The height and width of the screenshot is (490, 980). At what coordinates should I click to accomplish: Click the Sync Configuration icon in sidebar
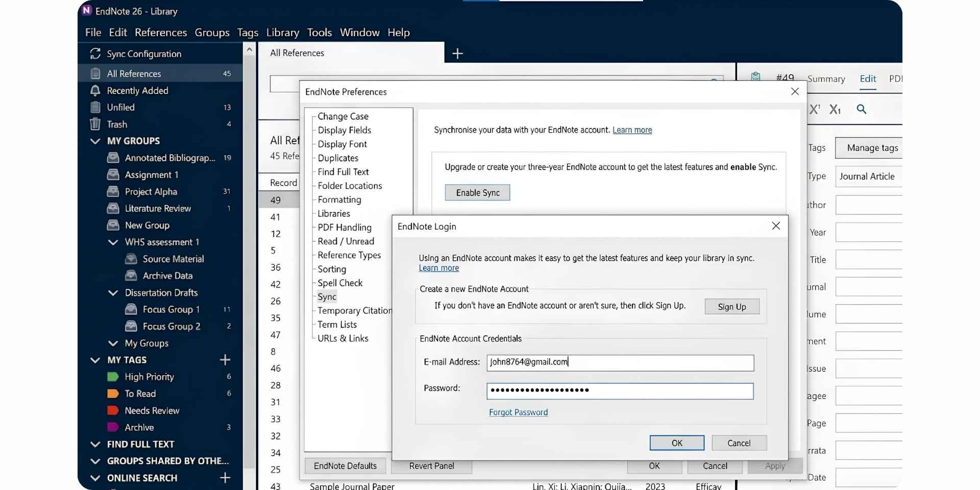tap(95, 54)
